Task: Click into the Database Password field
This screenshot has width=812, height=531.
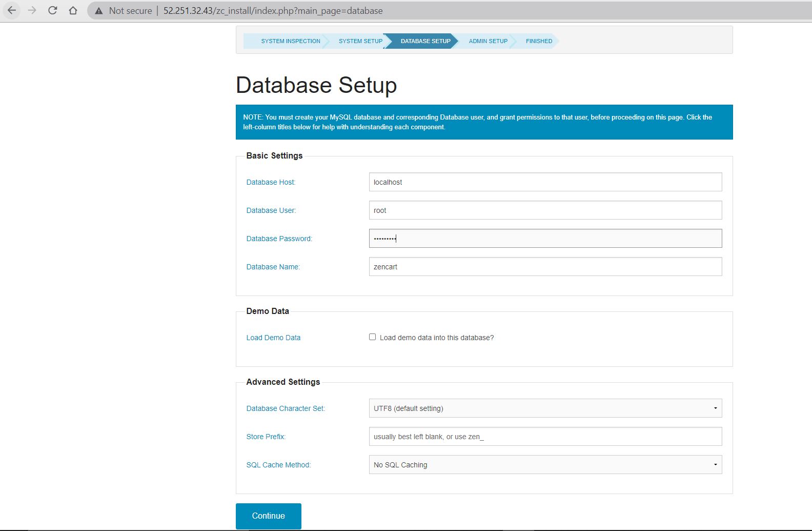Action: [x=545, y=239]
